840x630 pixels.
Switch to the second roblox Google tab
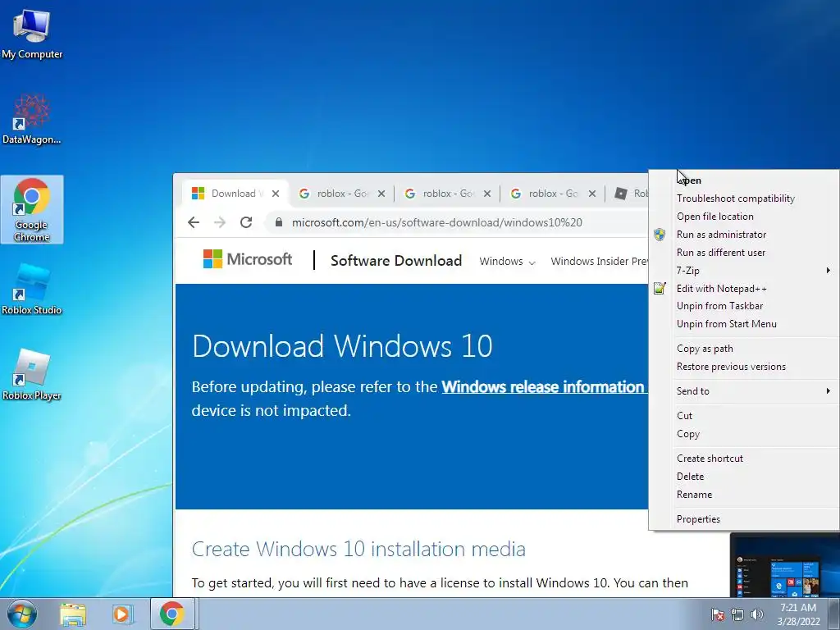point(447,194)
